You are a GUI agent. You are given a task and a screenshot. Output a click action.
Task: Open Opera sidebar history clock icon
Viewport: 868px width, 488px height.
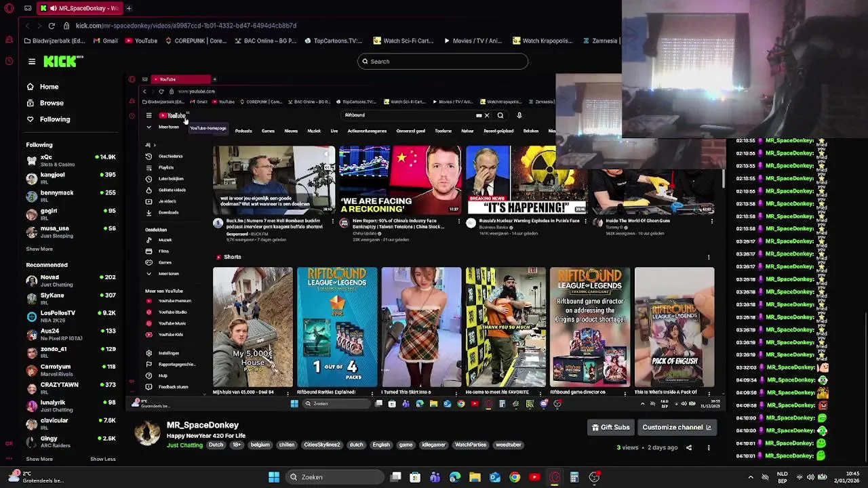click(9, 61)
